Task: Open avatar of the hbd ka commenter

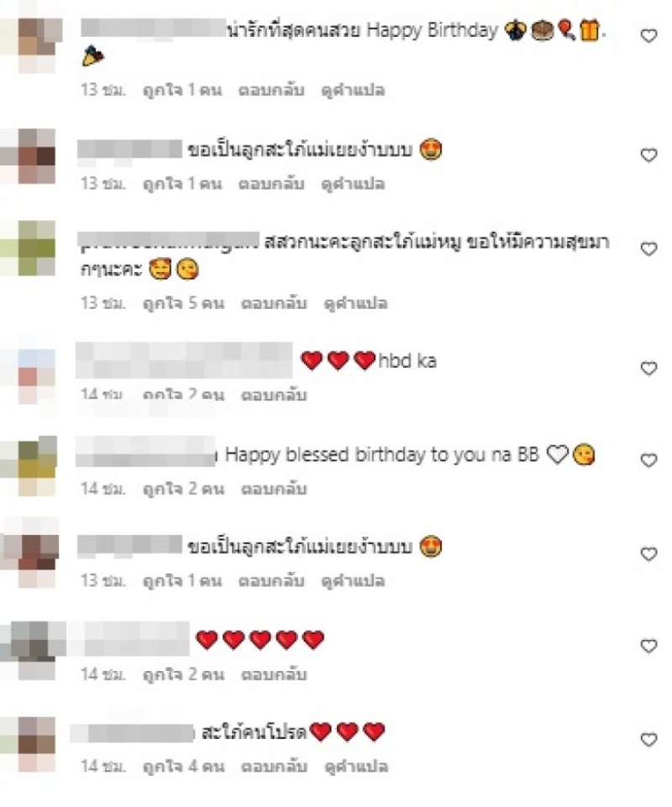Action: (37, 376)
